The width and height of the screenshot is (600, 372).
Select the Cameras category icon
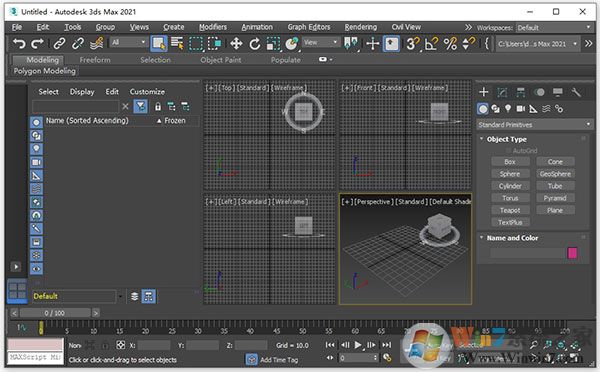pos(521,109)
